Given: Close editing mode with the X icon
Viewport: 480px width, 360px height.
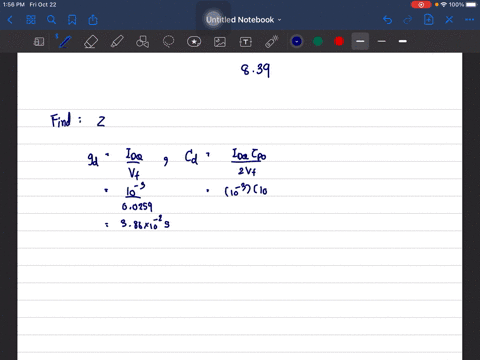Looking at the screenshot, I should pyautogui.click(x=449, y=20).
